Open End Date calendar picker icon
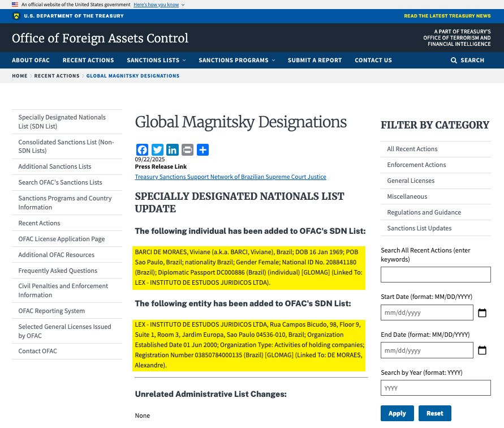 point(482,350)
